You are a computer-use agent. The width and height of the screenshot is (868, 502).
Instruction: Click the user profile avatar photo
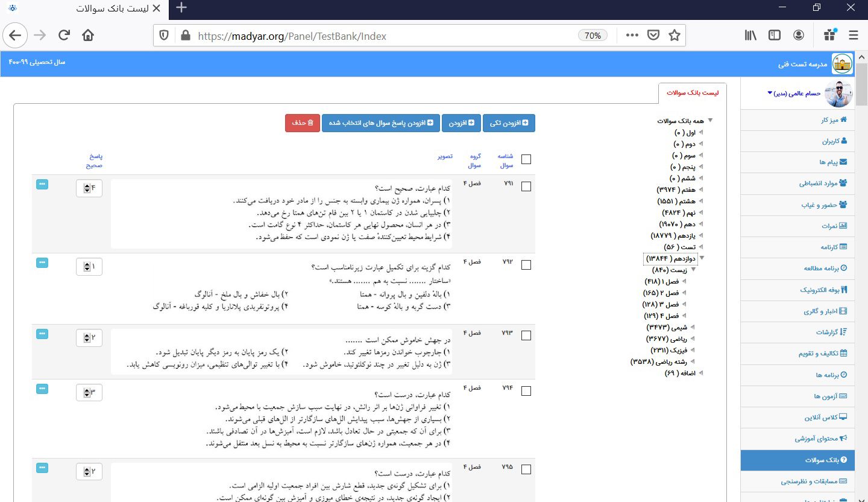pos(838,94)
